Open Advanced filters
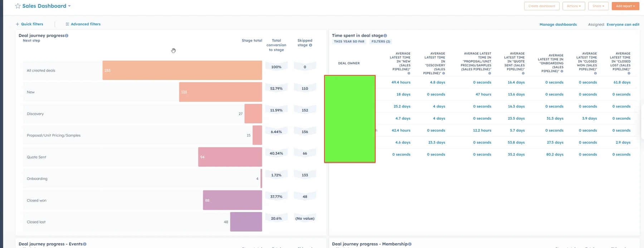The image size is (644, 248). [x=83, y=24]
